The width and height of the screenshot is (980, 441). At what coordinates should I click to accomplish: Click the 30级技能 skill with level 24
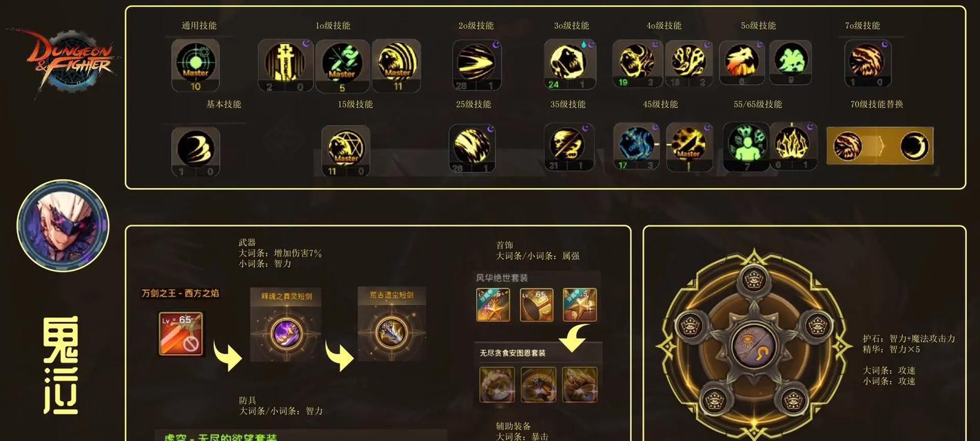coord(569,64)
